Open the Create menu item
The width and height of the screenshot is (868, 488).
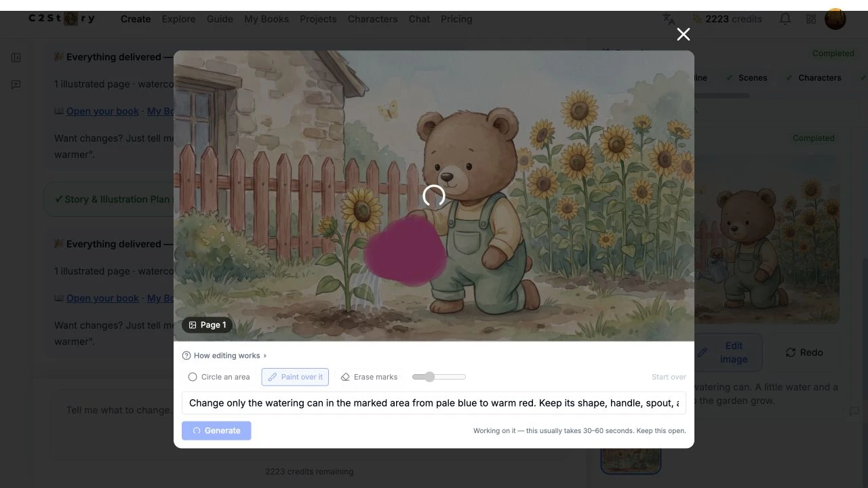pos(136,19)
